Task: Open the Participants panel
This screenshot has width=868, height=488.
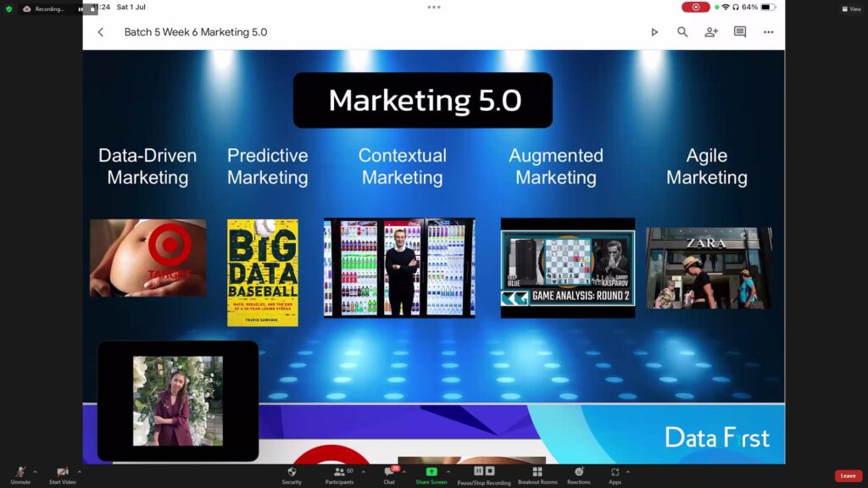Action: pos(339,474)
